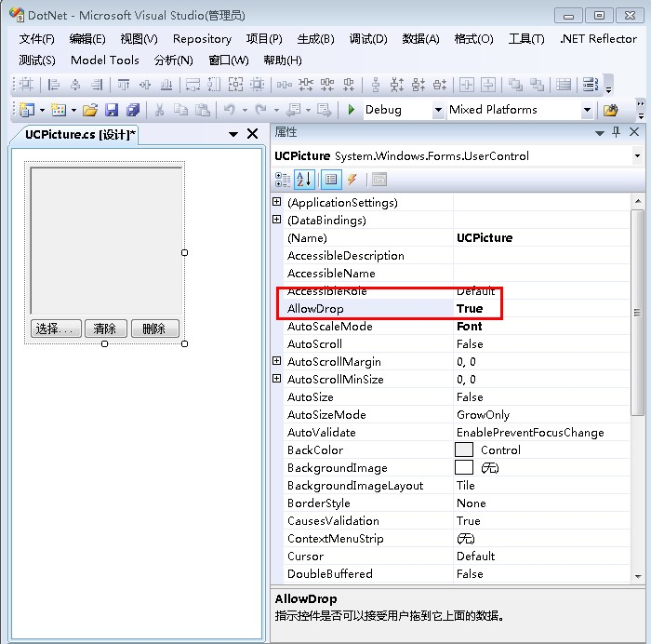Viewport: 651px width, 644px height.
Task: Click the BackColor Control color swatch
Action: click(x=464, y=449)
